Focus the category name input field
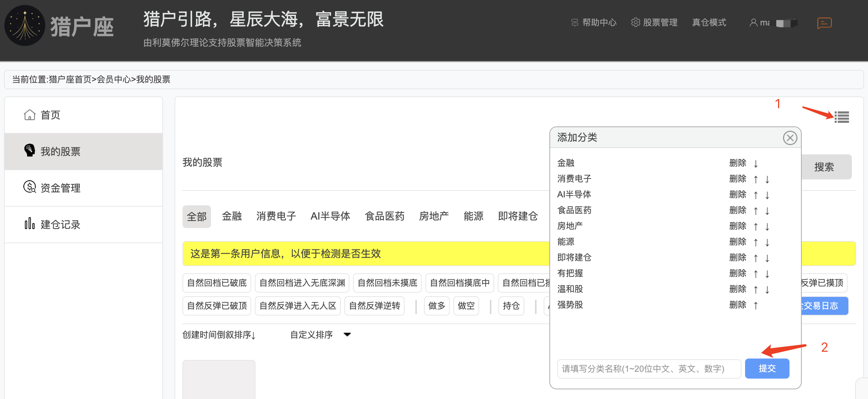The height and width of the screenshot is (399, 868). 649,369
